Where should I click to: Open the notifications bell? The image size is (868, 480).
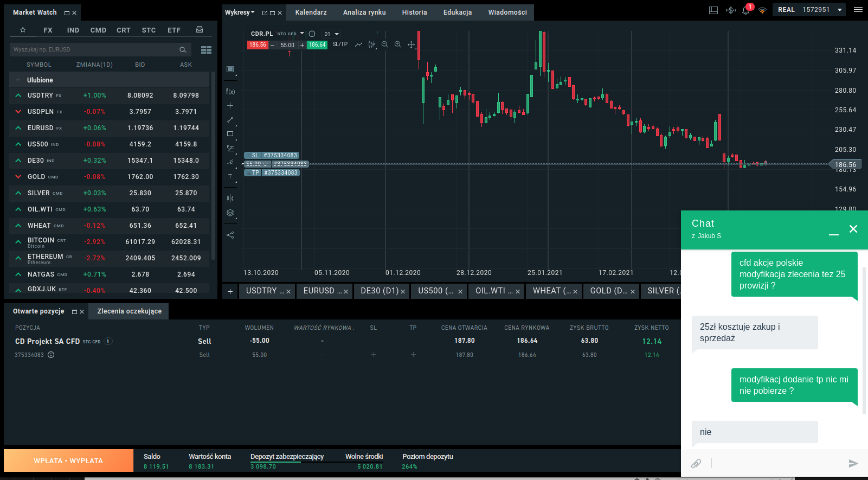click(746, 10)
